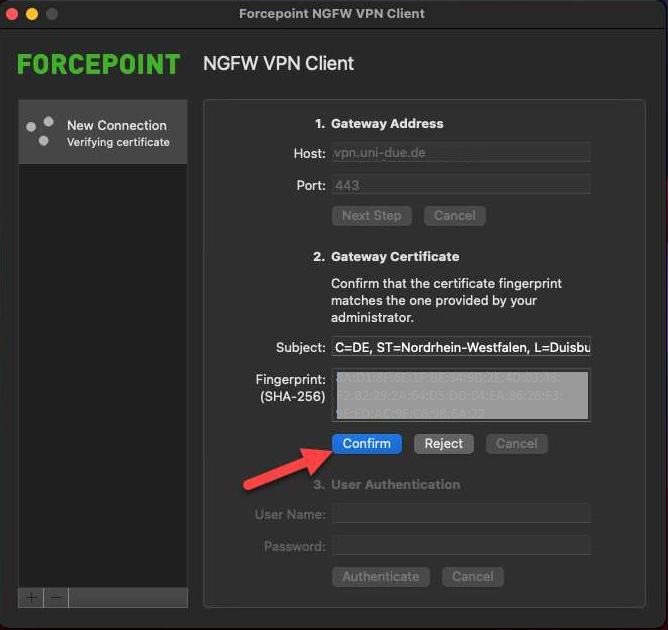
Task: Click the connection status dots icon
Action: (40, 131)
